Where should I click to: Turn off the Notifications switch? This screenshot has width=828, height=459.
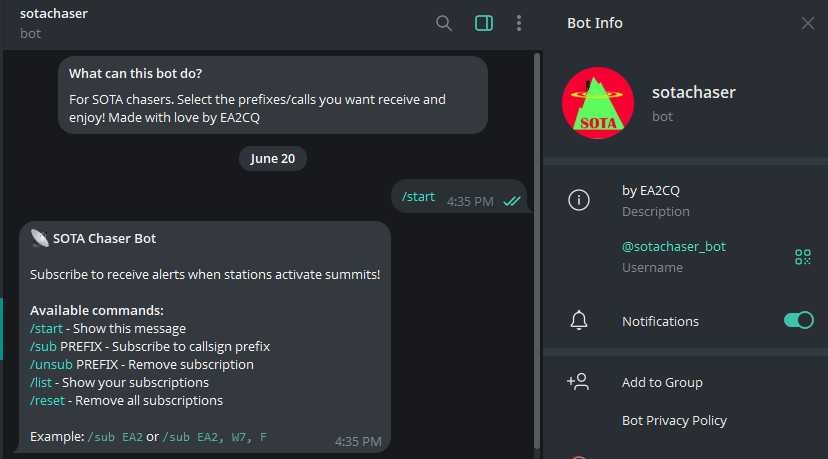click(x=798, y=320)
